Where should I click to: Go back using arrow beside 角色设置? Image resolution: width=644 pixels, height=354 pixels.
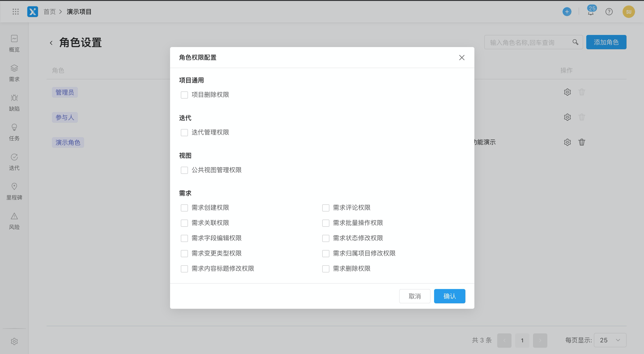[x=51, y=43]
